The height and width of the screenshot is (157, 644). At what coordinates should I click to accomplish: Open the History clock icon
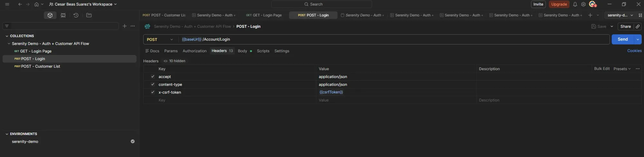click(76, 15)
